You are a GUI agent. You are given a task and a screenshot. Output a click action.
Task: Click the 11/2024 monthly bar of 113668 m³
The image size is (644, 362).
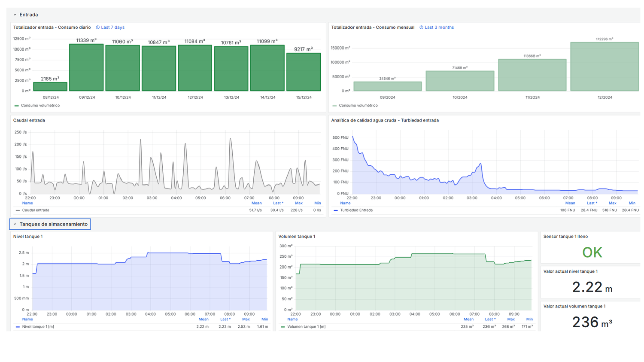click(532, 75)
